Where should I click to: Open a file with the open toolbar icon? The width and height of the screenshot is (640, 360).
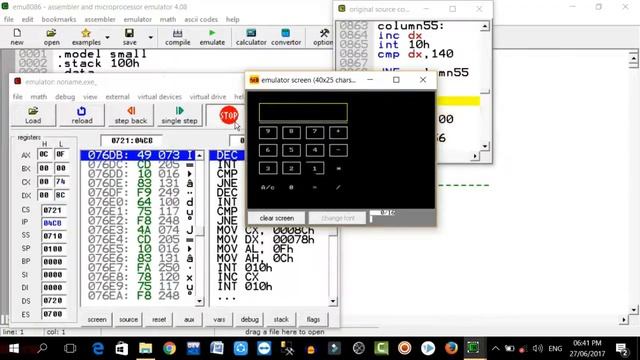51,37
